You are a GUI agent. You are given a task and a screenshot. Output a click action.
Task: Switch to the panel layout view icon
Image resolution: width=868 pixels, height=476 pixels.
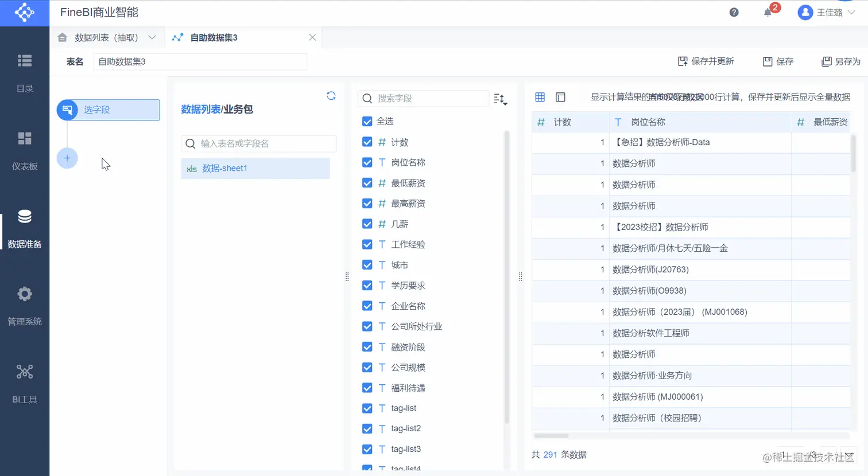click(x=560, y=97)
